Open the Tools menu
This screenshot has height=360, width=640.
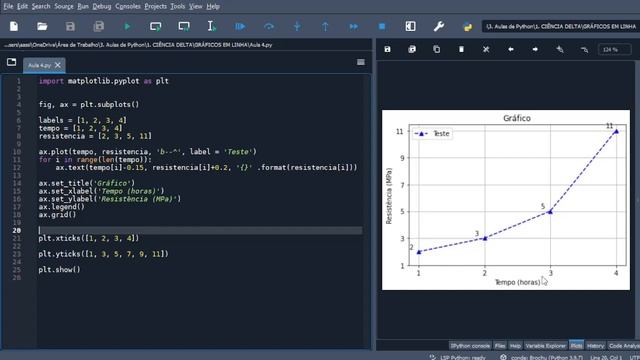click(178, 7)
